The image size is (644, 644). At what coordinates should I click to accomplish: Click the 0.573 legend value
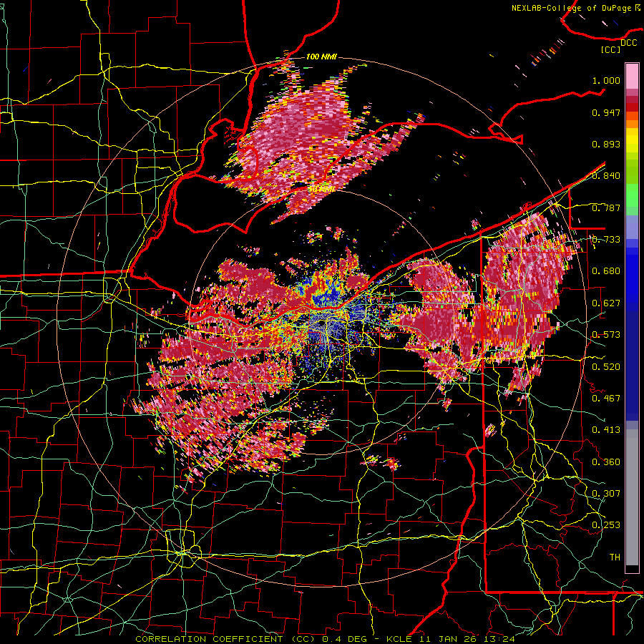point(606,335)
